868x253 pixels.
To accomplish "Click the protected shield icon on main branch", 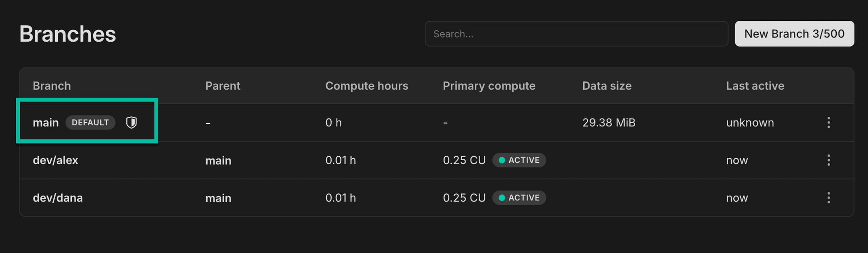I will (x=132, y=122).
